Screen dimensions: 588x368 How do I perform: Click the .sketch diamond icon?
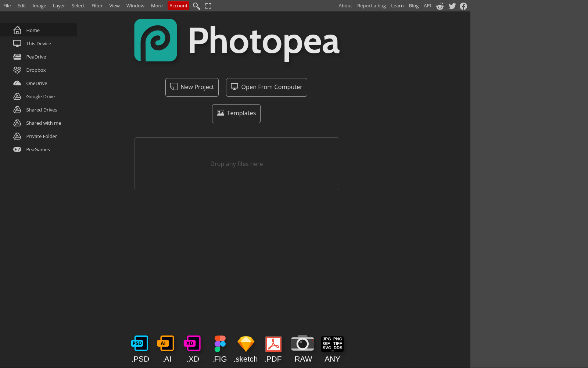(x=246, y=344)
